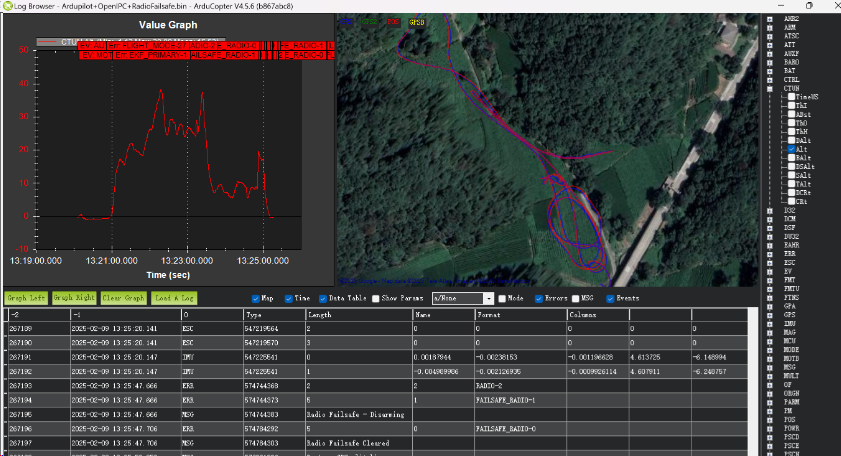841x456 pixels.
Task: Collapse the CTUN tree node
Action: click(770, 89)
